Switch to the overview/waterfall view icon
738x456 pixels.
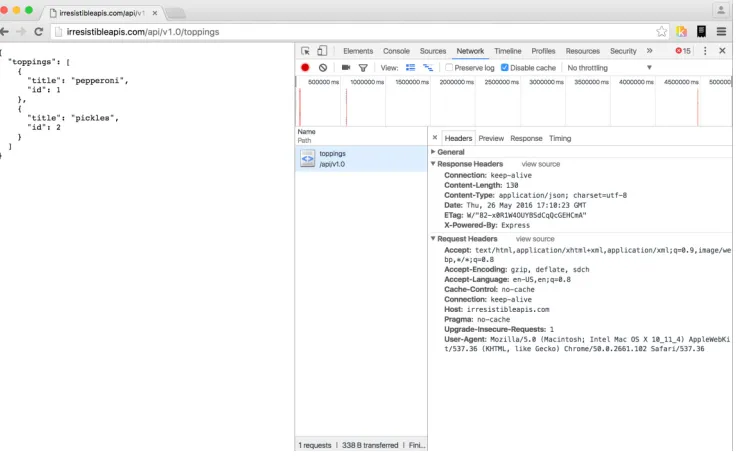(x=428, y=68)
